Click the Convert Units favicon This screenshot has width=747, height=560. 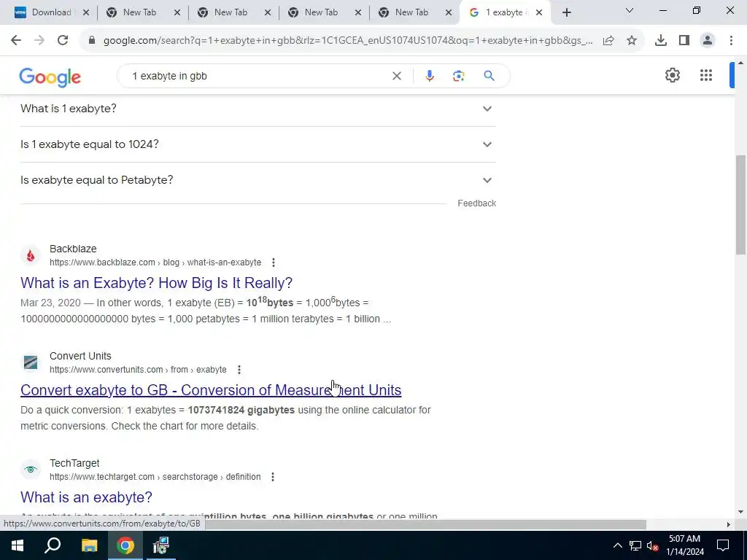31,363
